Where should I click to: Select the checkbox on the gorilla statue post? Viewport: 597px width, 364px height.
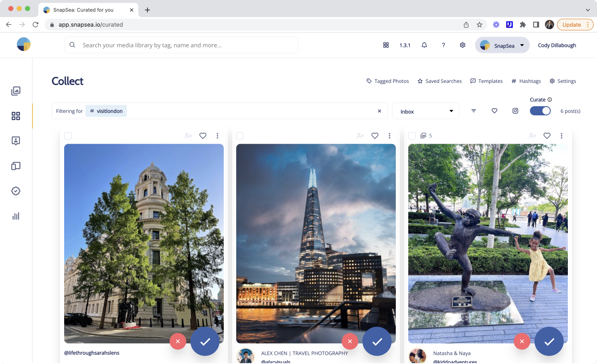coord(412,135)
